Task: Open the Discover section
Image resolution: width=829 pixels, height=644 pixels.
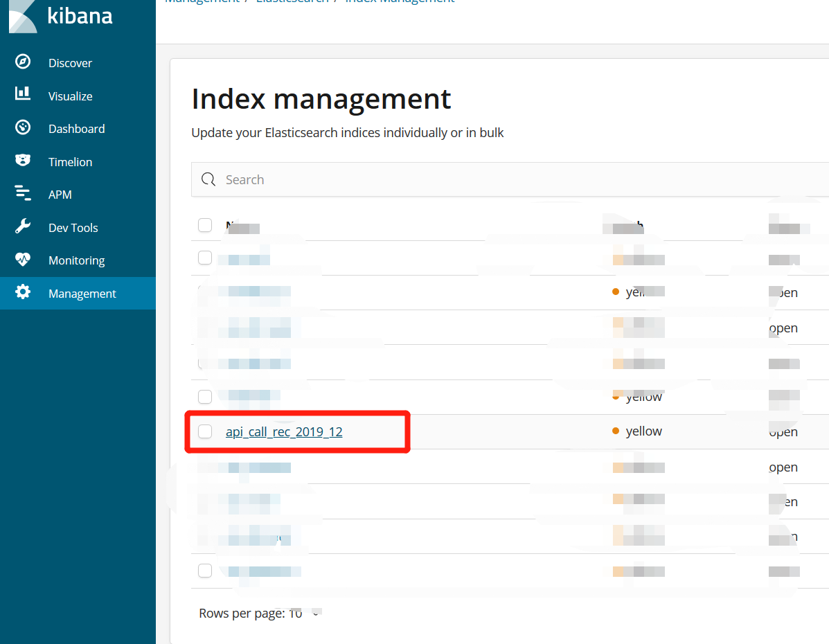Action: coord(70,62)
